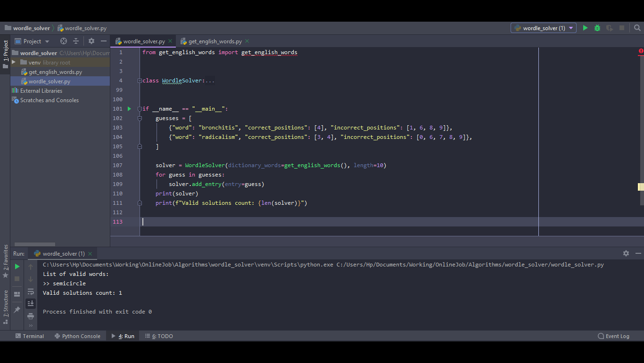The width and height of the screenshot is (644, 363).
Task: Open the 7: Structure side tab
Action: coord(5,307)
